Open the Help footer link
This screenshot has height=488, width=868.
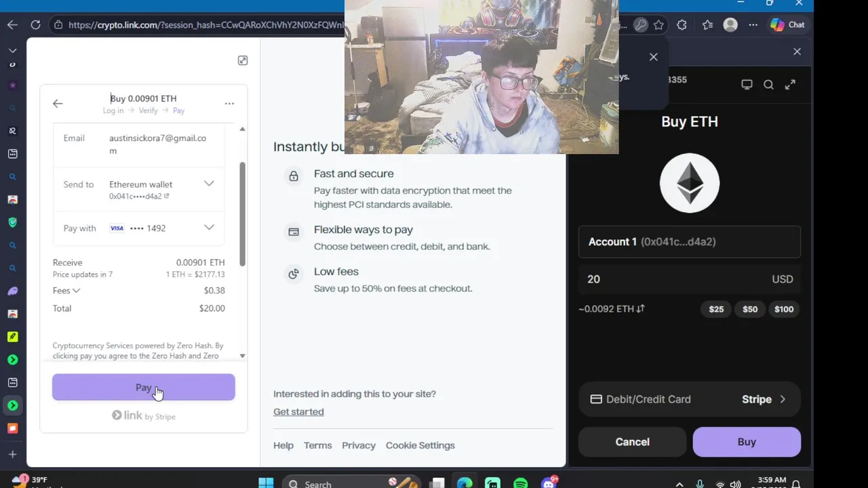283,445
